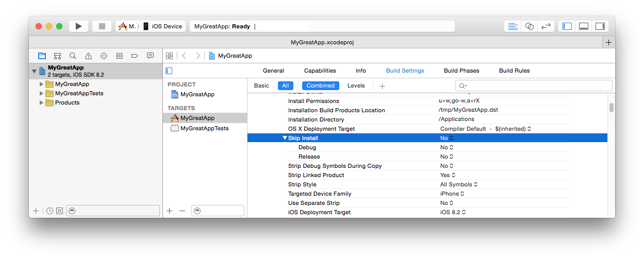Open the Capabilities tab
This screenshot has width=644, height=259.
click(x=320, y=71)
